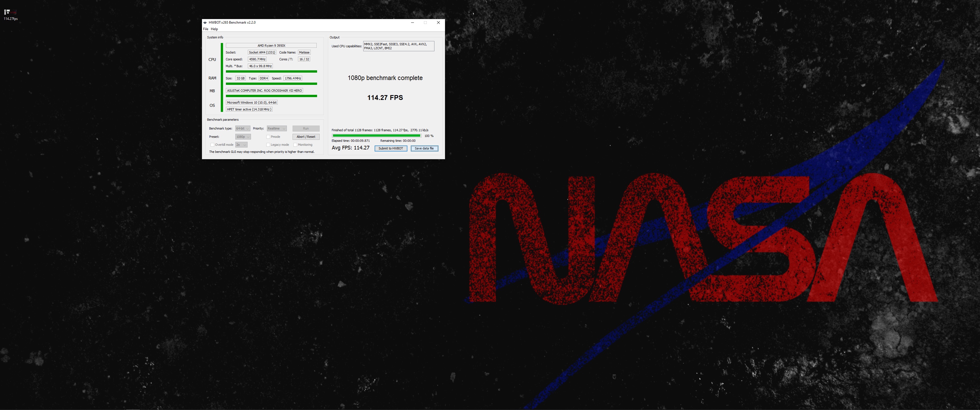Screen dimensions: 980x410
Task: Click the Used CPU capabilities text box
Action: [399, 46]
